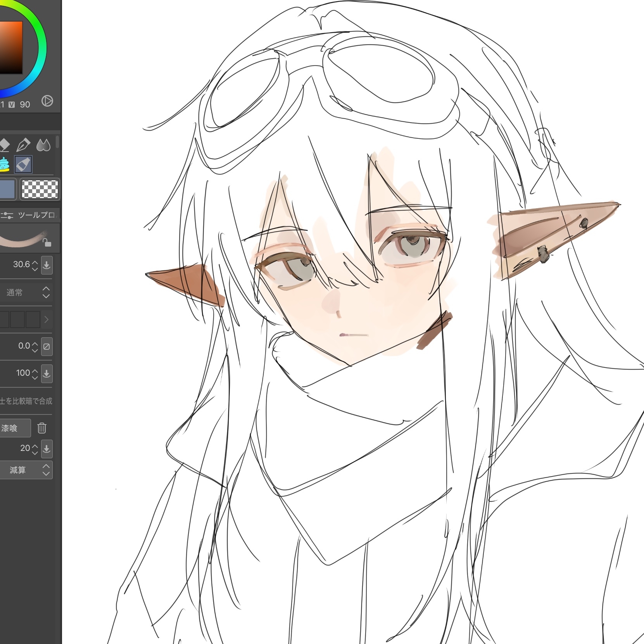Select the Pen nib tool

(23, 145)
